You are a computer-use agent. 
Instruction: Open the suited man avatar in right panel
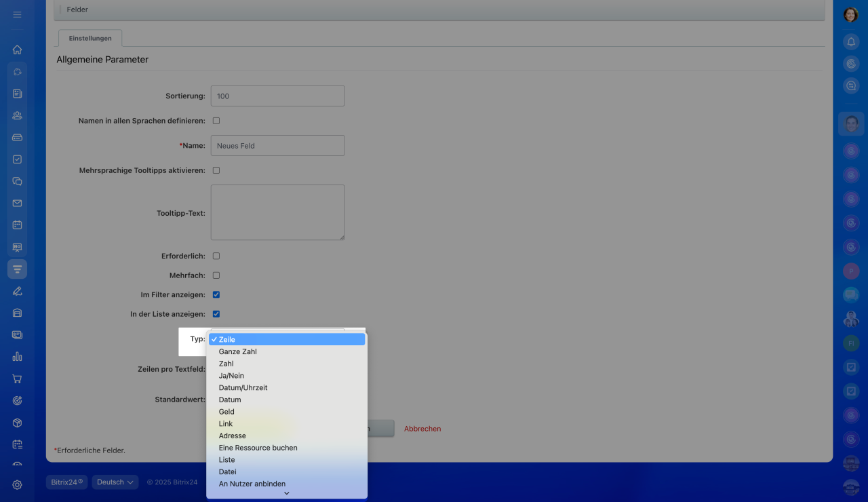(x=851, y=319)
